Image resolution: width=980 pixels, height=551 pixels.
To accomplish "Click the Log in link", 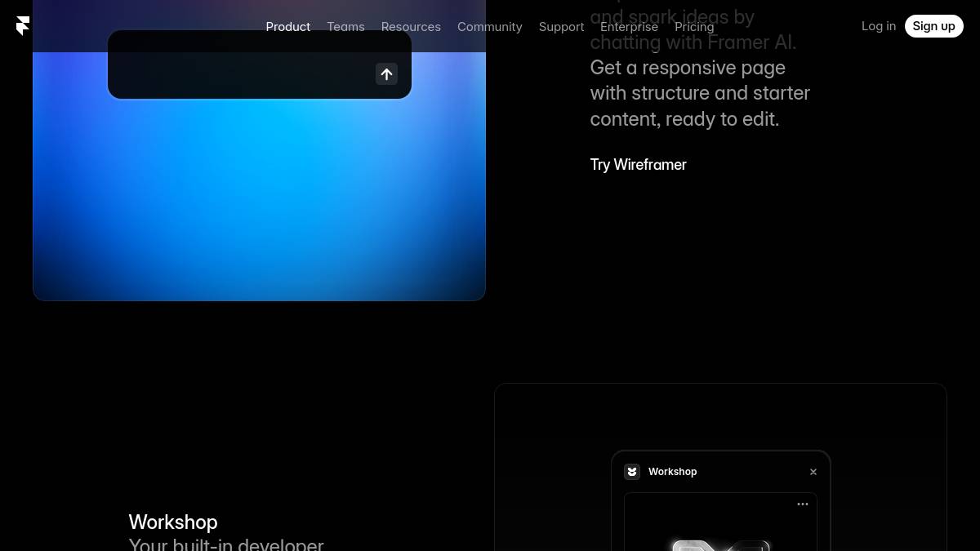I will [x=879, y=26].
